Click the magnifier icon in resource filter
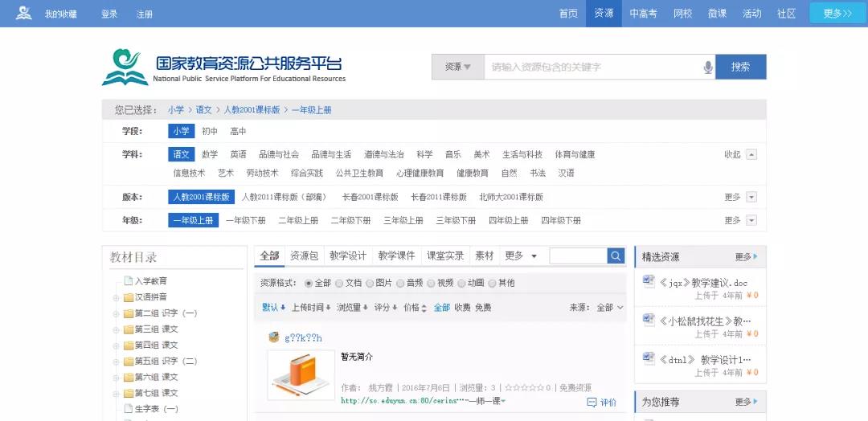Screen dimensions: 868x421 pos(616,255)
